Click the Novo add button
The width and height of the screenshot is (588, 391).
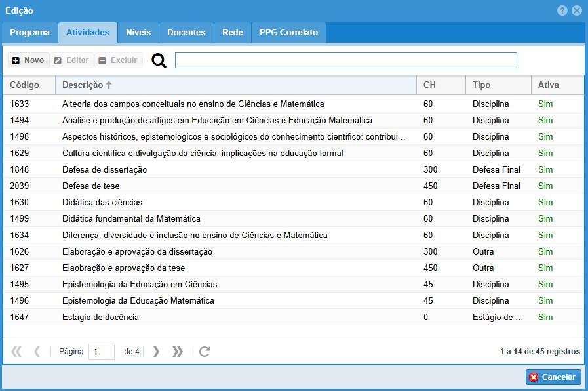pos(28,60)
